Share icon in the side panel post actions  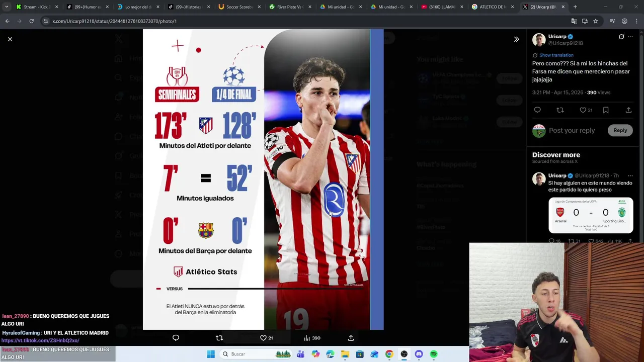point(628,110)
